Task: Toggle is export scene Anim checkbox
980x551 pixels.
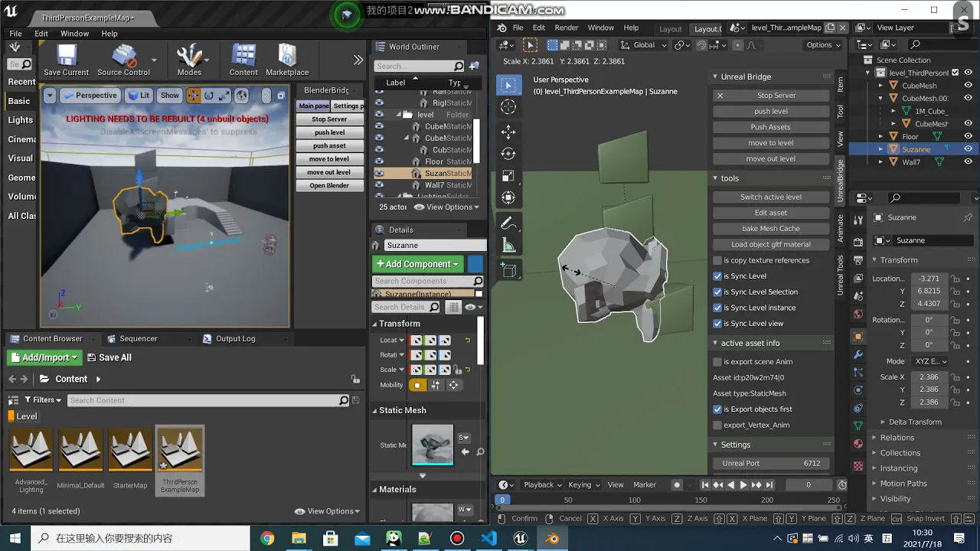Action: click(717, 362)
